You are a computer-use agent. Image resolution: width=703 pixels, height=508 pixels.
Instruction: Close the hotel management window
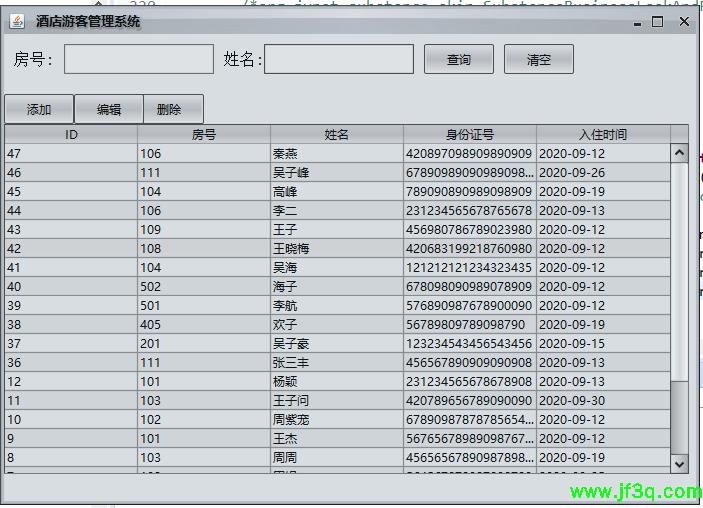pos(679,21)
